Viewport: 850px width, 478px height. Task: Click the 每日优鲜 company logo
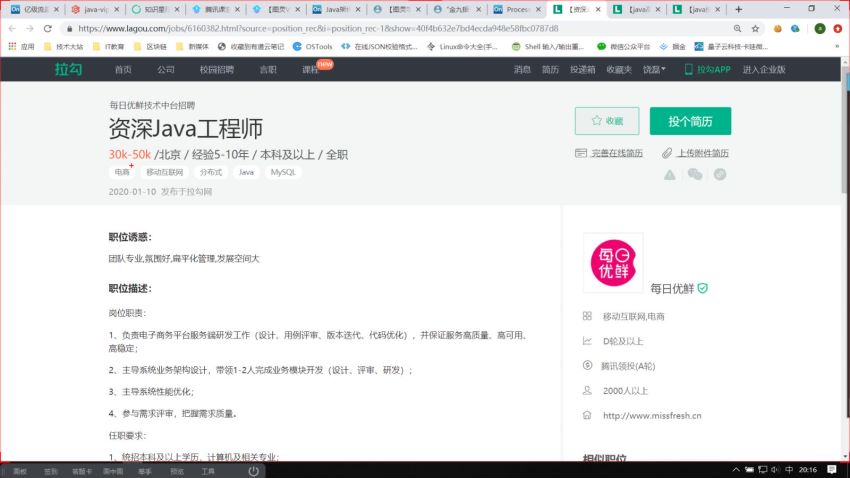(x=613, y=263)
